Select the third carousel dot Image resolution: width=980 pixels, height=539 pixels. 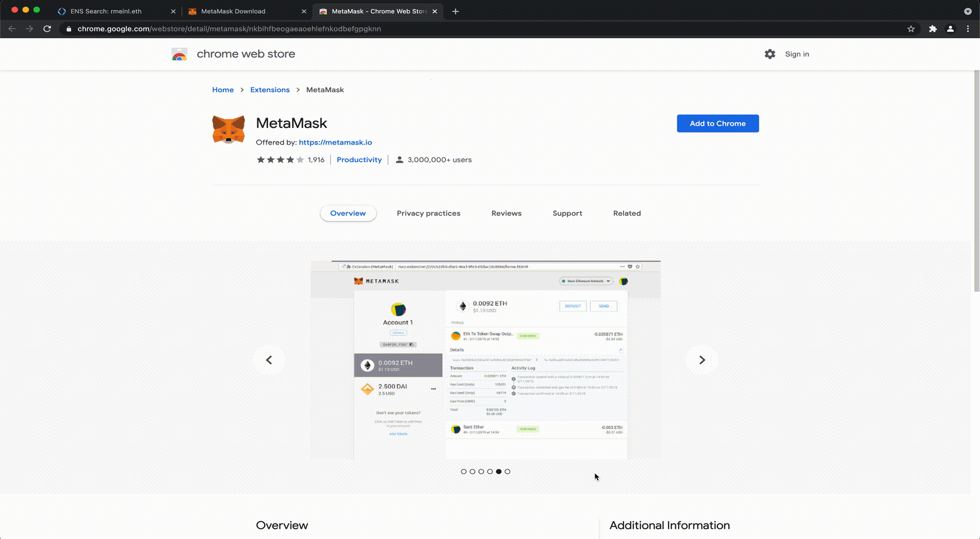tap(481, 471)
